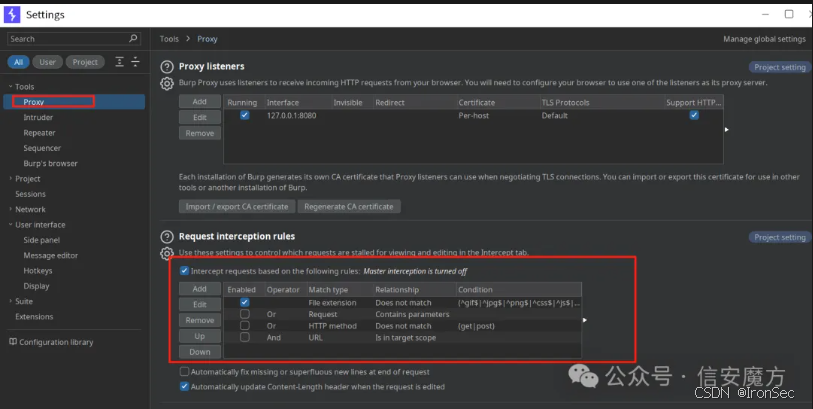Open help for Proxy listeners
This screenshot has height=409, width=813.
166,66
